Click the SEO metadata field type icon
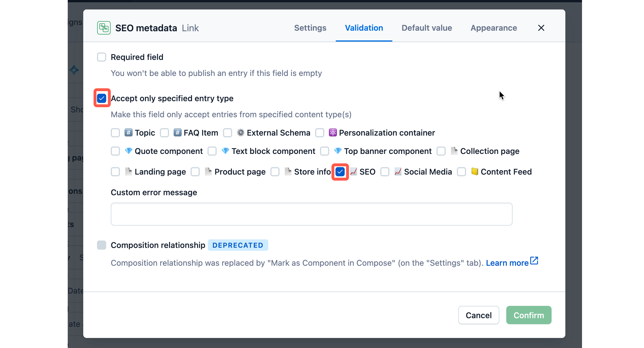The image size is (644, 348). tap(104, 28)
